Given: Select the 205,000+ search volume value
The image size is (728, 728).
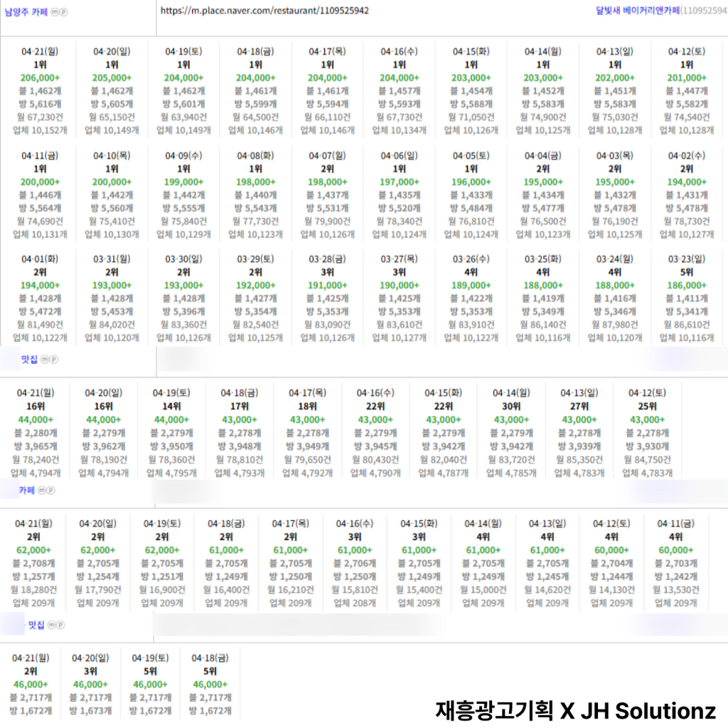Looking at the screenshot, I should click(112, 78).
